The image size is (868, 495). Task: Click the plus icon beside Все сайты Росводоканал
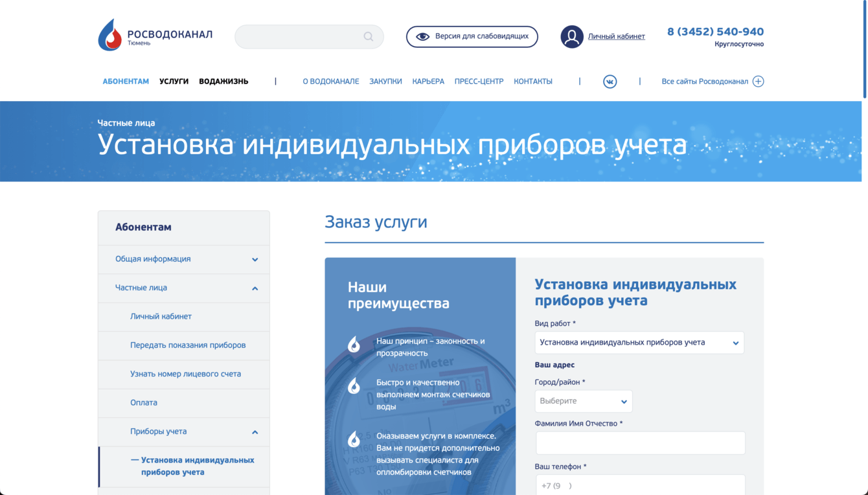(x=758, y=82)
